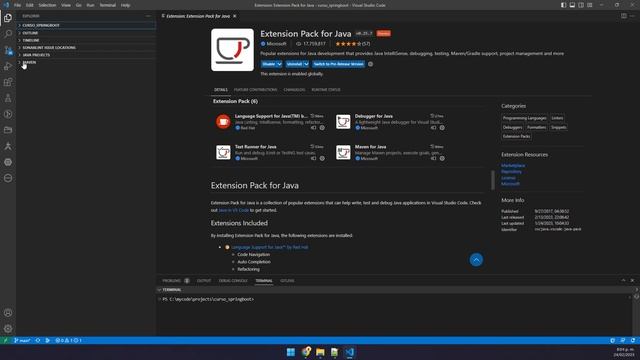Toggle secondary sidebar layout icon in title bar
Screen dimensions: 640x360
coord(581,5)
